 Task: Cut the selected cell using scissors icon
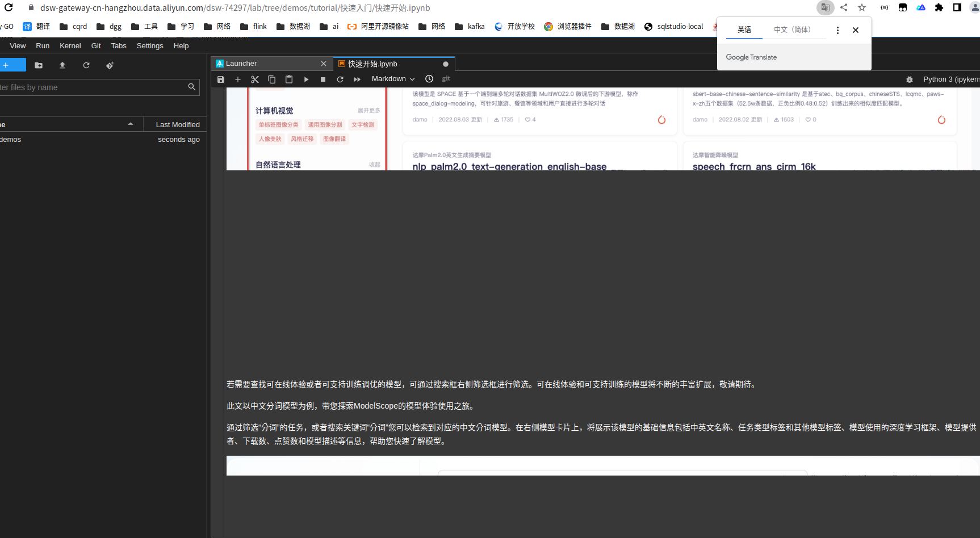(x=255, y=79)
